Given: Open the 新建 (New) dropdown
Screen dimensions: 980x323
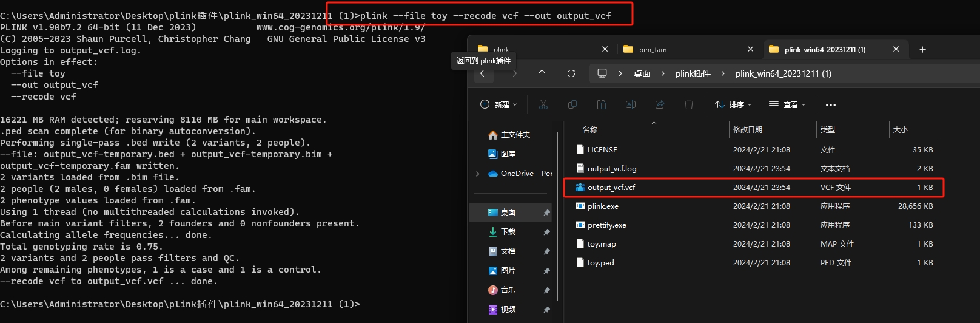Looking at the screenshot, I should pos(498,104).
